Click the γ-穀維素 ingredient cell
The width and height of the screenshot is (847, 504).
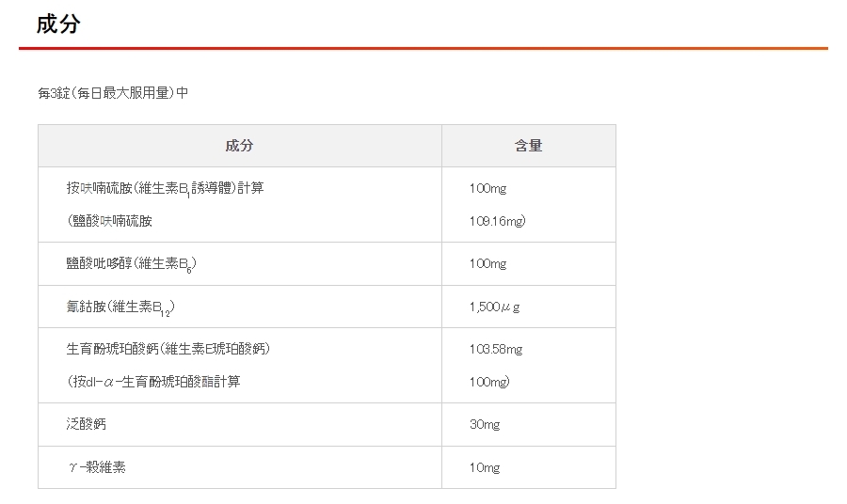[x=96, y=467]
